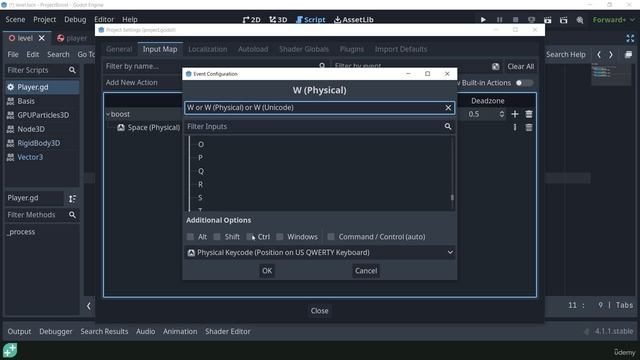Open Localization tab in Project Settings

[x=207, y=49]
